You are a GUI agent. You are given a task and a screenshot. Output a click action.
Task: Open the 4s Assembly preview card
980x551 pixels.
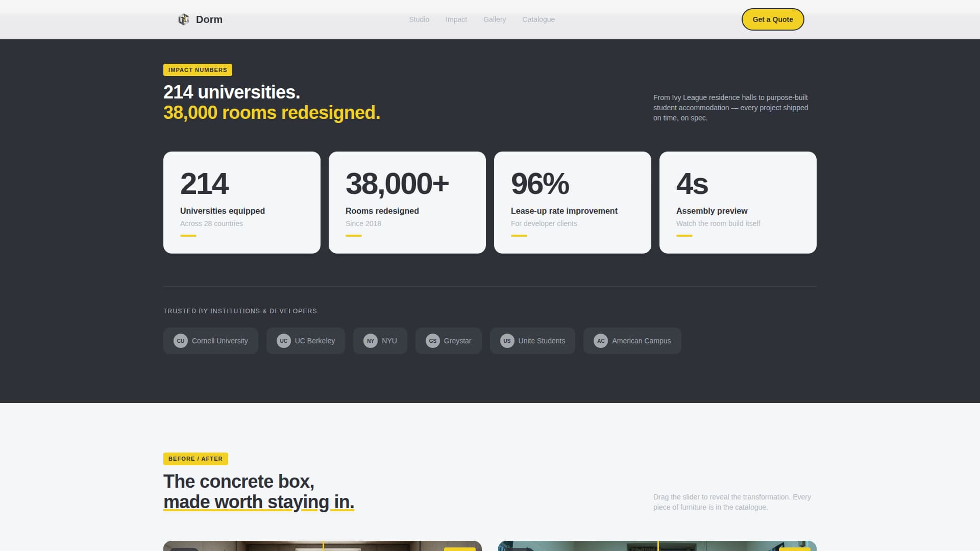(x=738, y=203)
